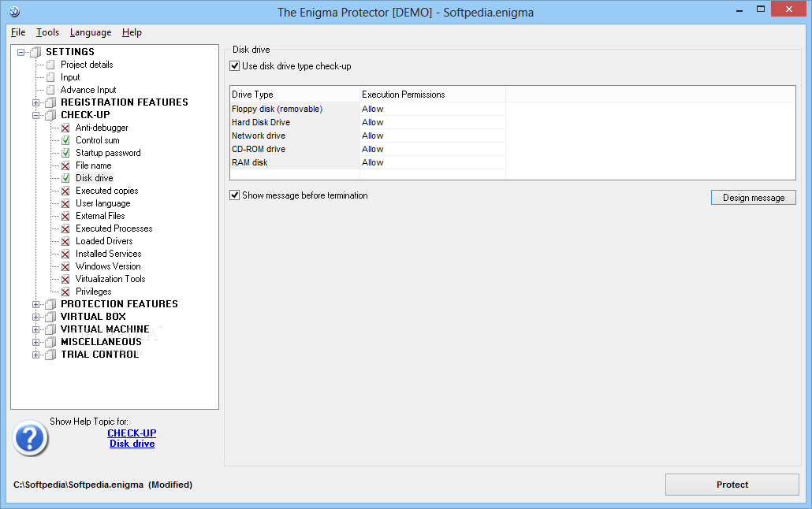The height and width of the screenshot is (509, 812).
Task: Click the red X icon beside File name
Action: (x=65, y=165)
